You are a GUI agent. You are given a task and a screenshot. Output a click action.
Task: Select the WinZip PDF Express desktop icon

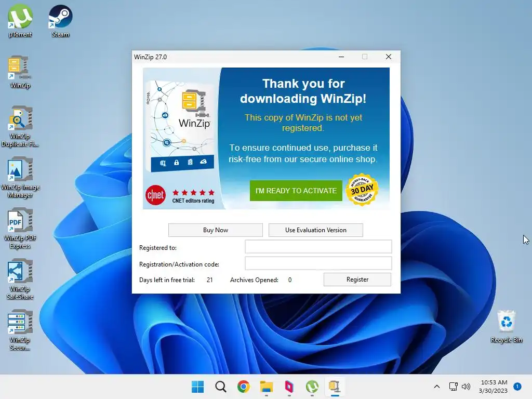pyautogui.click(x=20, y=228)
